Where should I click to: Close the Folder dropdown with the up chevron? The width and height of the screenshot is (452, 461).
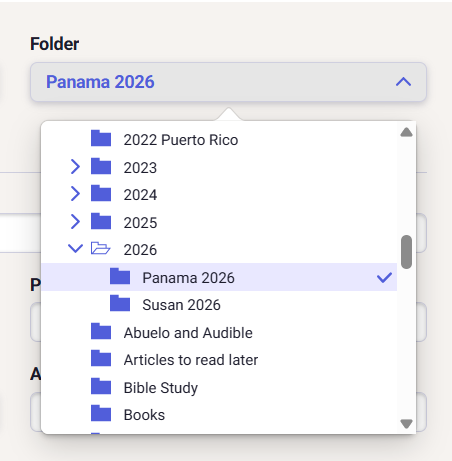pos(403,82)
